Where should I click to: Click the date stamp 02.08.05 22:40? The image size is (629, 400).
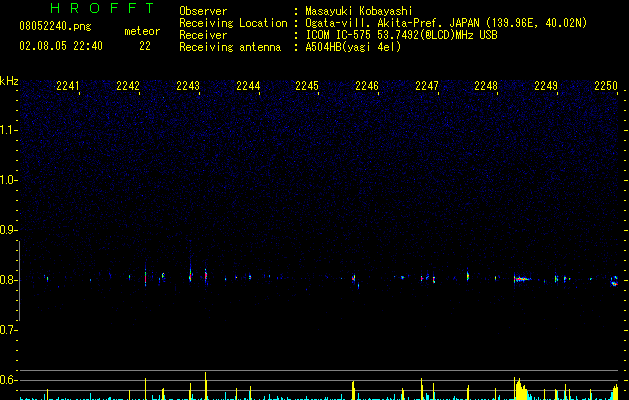[x=61, y=46]
